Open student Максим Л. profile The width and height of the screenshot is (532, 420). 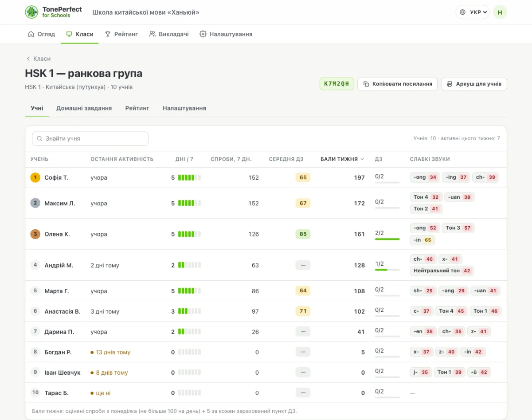(60, 203)
